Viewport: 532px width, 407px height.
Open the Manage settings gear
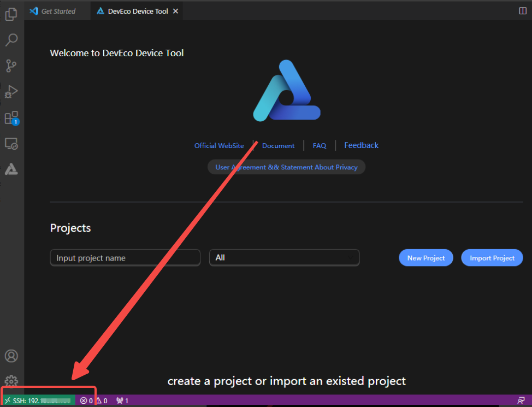11,381
